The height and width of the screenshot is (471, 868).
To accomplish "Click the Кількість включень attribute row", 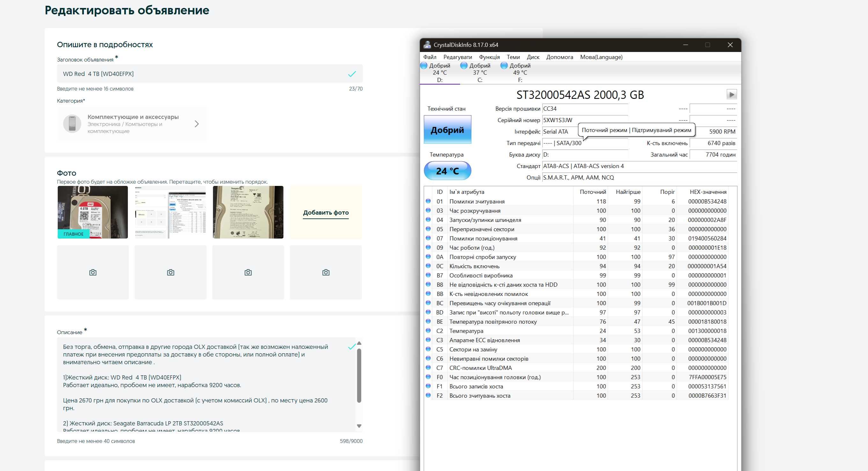I will (576, 266).
